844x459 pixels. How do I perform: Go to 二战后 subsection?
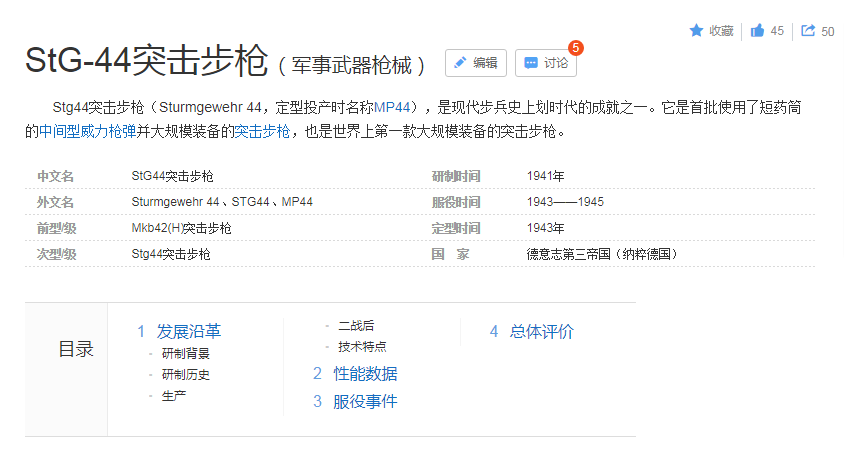[356, 326]
